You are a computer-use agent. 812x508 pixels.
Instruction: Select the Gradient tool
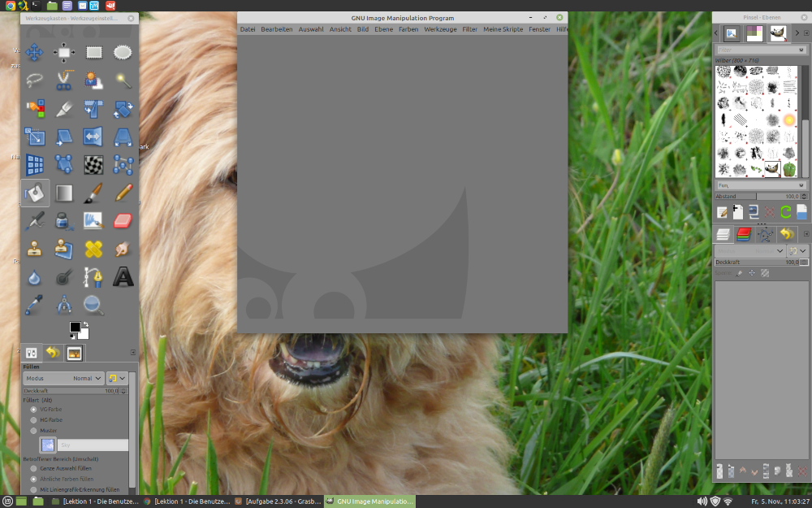tap(63, 193)
